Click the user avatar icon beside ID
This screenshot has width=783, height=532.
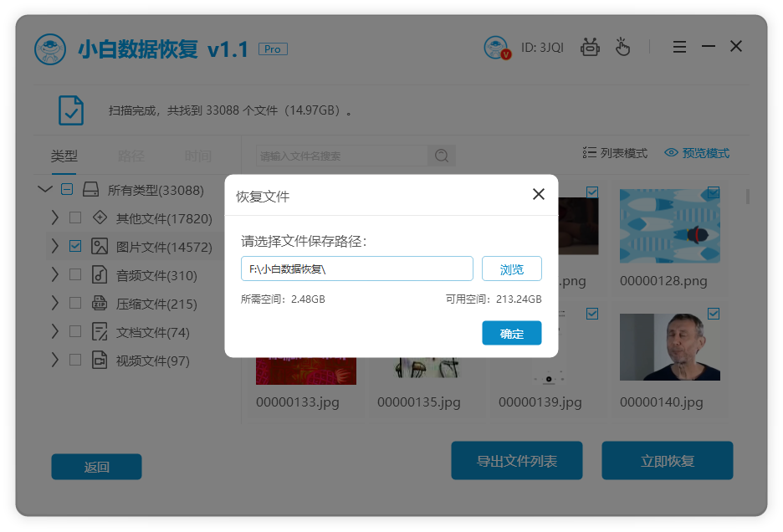point(497,48)
